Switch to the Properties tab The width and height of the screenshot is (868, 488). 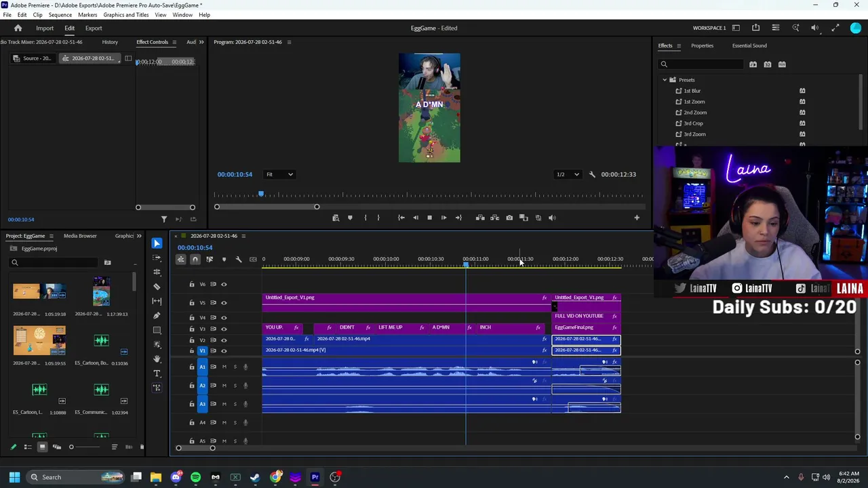coord(702,45)
